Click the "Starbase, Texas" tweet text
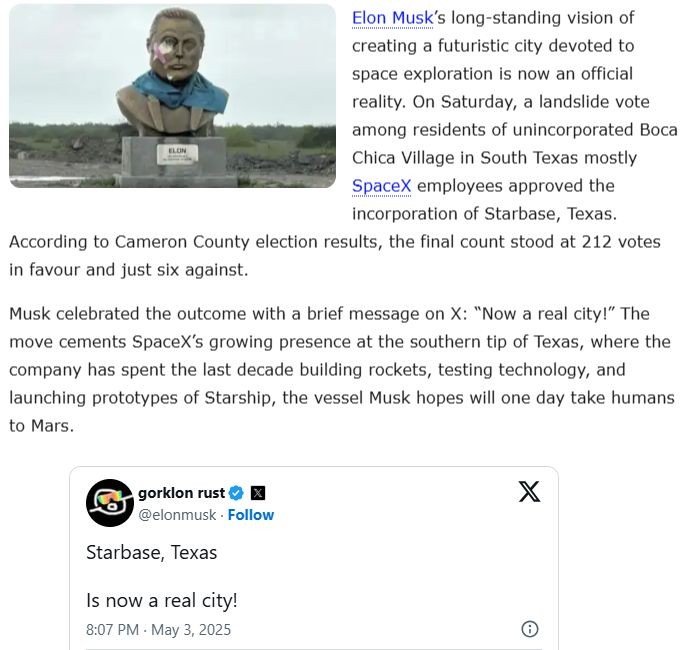 152,553
